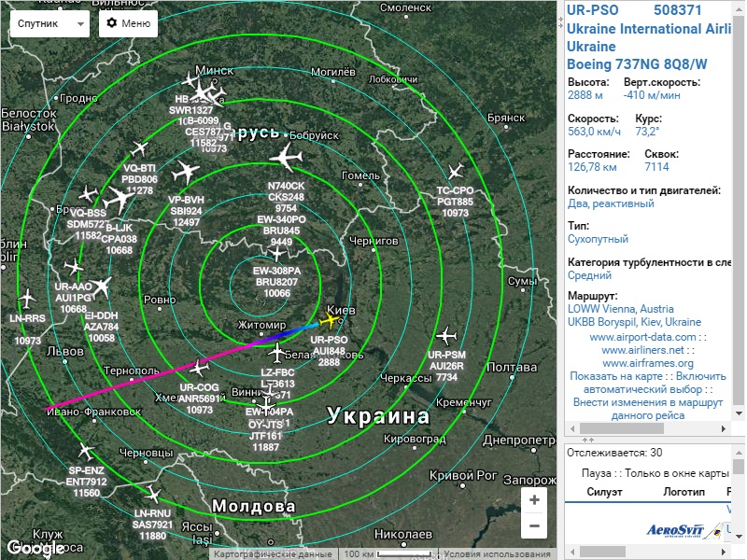The width and height of the screenshot is (747, 560).
Task: Click the TC-CPO plane marker
Action: click(455, 172)
